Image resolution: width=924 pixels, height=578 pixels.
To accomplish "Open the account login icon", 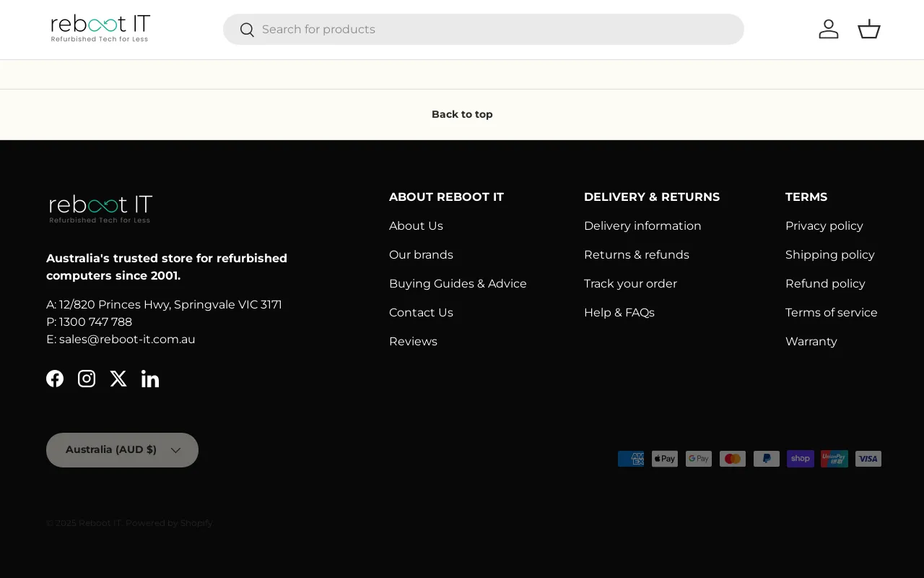I will coord(829,29).
